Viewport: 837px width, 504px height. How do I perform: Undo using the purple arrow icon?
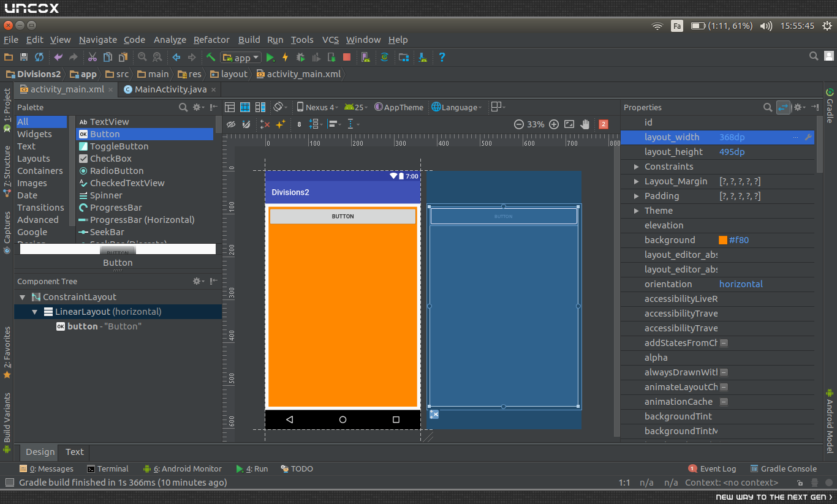point(58,57)
